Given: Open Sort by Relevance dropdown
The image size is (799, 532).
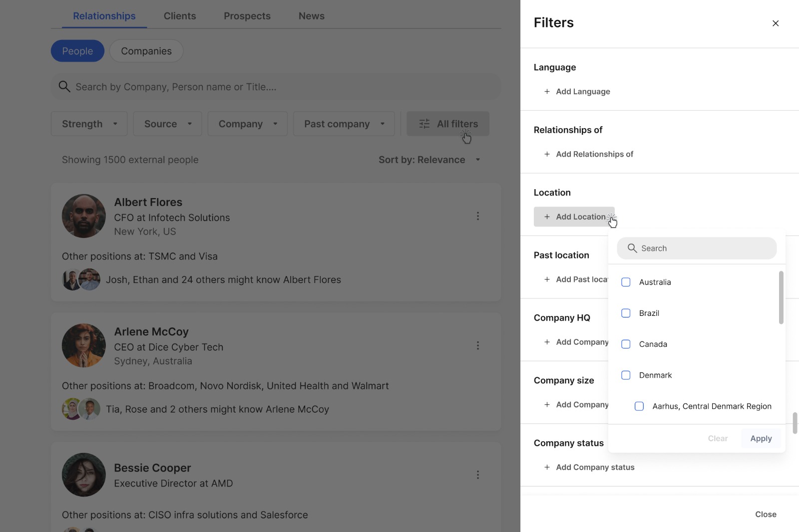Looking at the screenshot, I should pyautogui.click(x=429, y=160).
